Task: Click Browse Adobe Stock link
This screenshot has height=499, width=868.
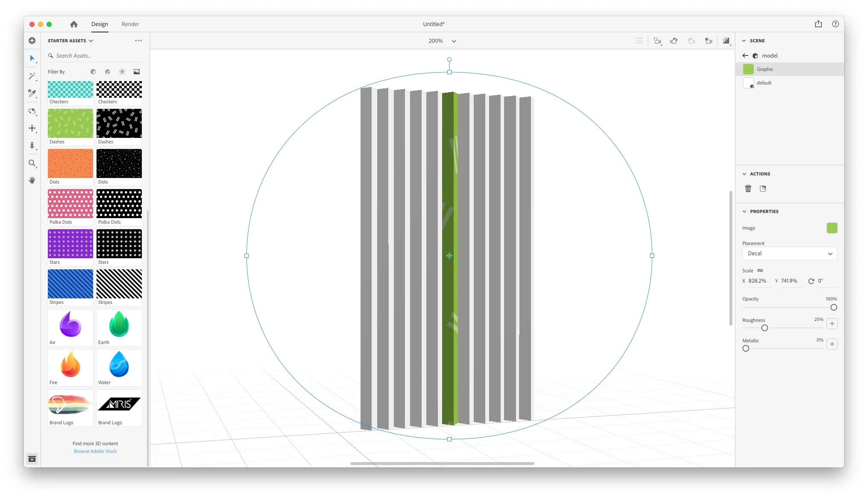Action: tap(95, 451)
